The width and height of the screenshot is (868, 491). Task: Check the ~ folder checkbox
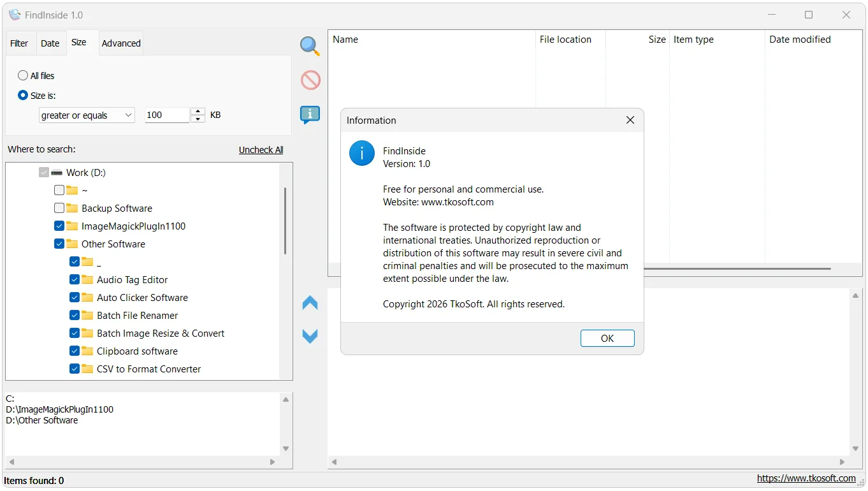59,190
